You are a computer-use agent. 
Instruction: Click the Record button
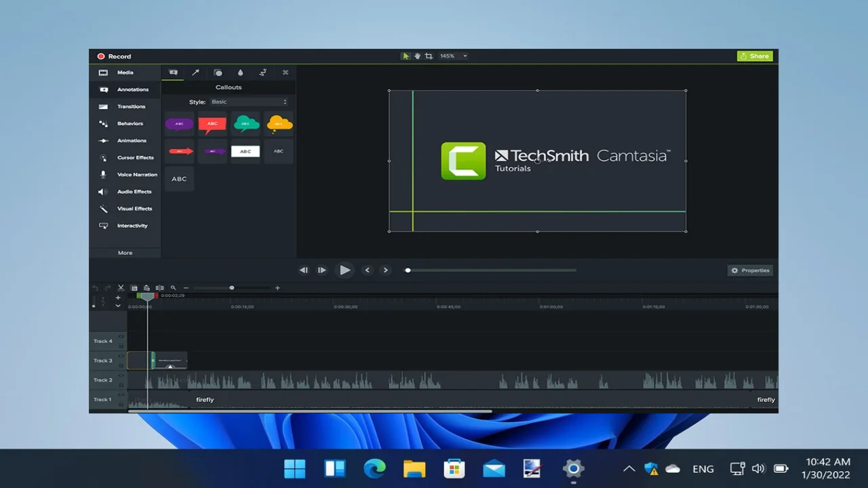coord(114,56)
